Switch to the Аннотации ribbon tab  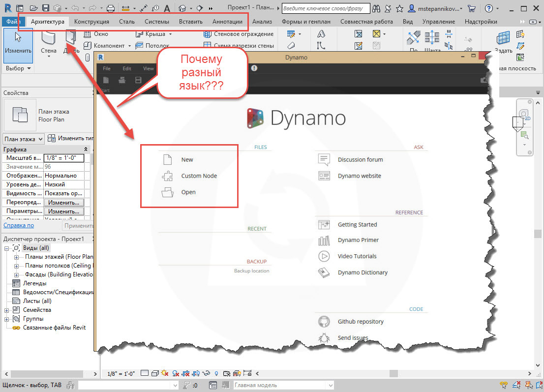tap(228, 22)
